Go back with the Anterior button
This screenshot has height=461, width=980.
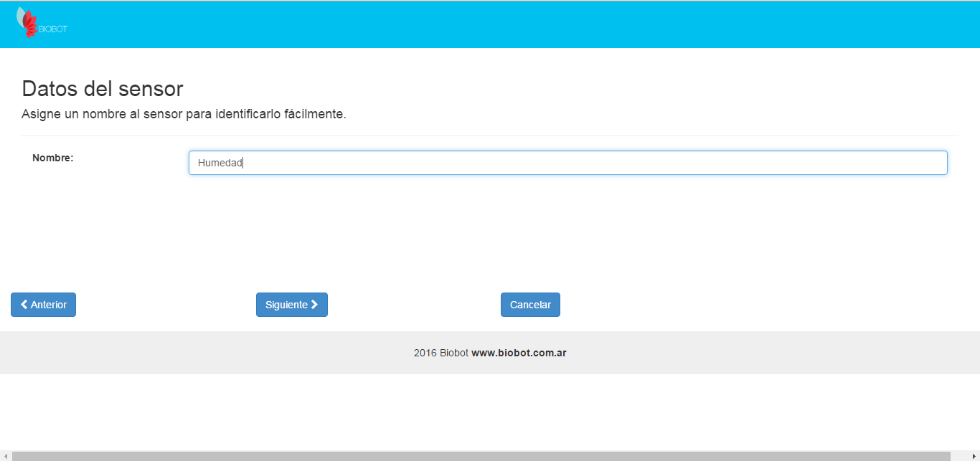coord(43,305)
